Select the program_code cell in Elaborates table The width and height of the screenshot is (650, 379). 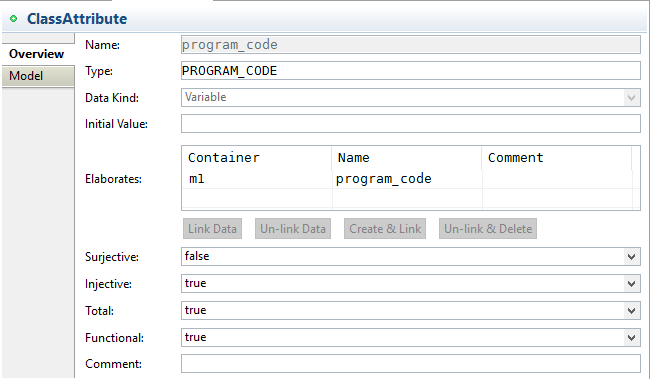[x=407, y=179]
